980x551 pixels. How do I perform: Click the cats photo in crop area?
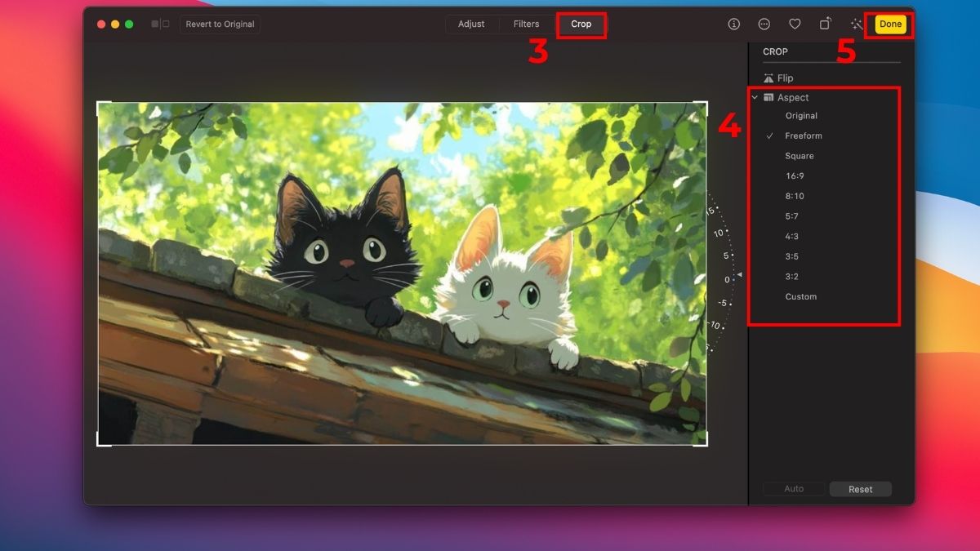coord(402,273)
